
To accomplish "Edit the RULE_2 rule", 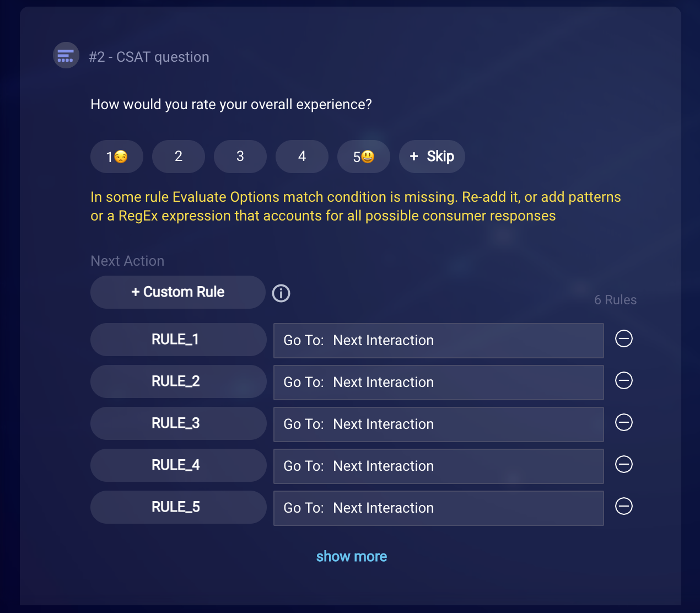I will (179, 381).
